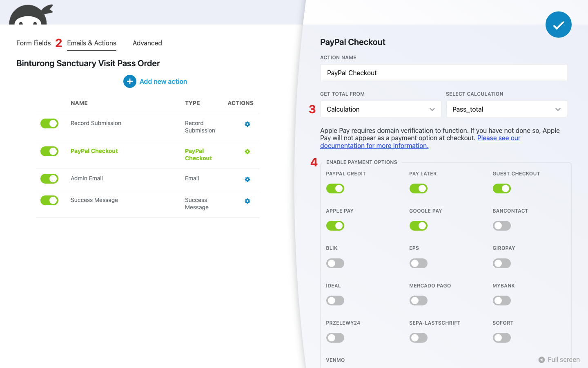Open the Advanced tab
The width and height of the screenshot is (588, 368).
point(147,43)
